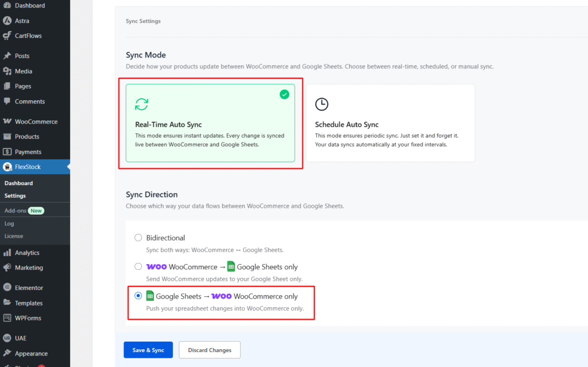Click the Sync Mode heading
588x367 pixels.
[x=146, y=55]
